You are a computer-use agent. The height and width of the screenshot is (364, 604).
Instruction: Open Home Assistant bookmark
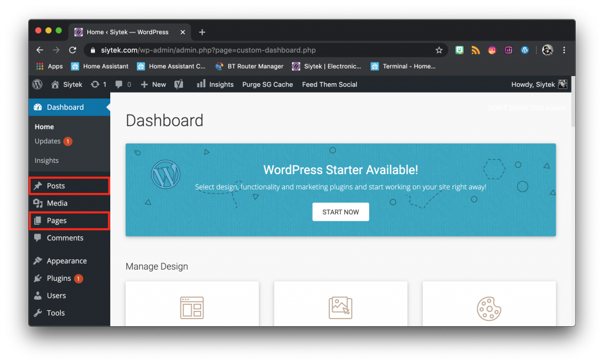tap(100, 66)
